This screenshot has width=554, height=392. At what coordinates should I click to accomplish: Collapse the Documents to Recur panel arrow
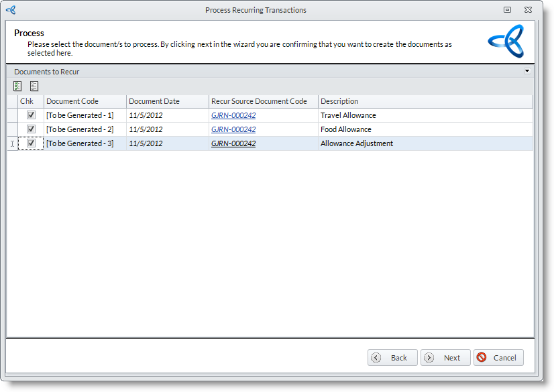(x=527, y=71)
